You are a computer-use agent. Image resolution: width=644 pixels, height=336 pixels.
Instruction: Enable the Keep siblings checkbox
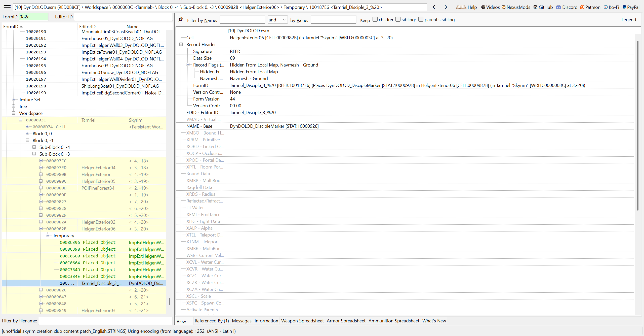click(x=398, y=19)
